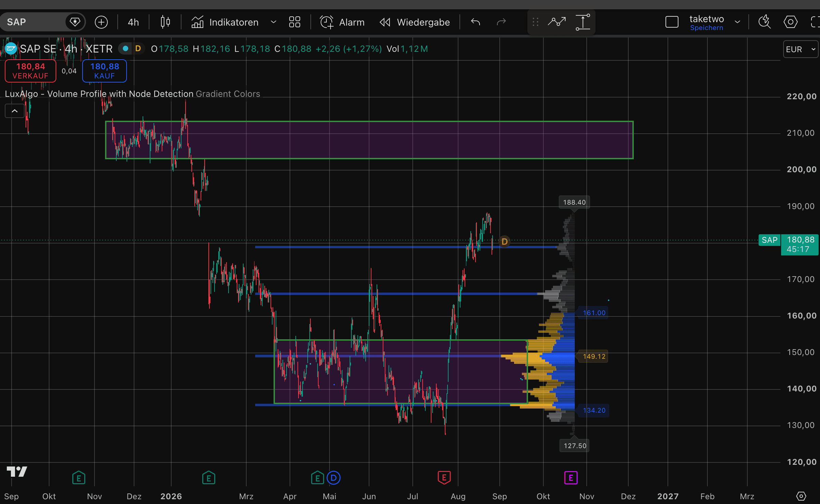
Task: Open quick search lightning icon
Action: click(764, 22)
